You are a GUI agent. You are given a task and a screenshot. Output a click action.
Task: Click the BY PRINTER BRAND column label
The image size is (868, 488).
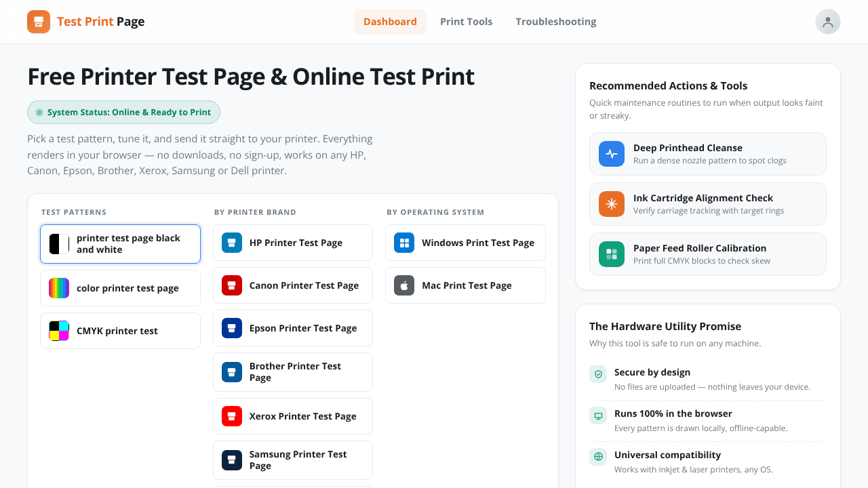pyautogui.click(x=255, y=212)
